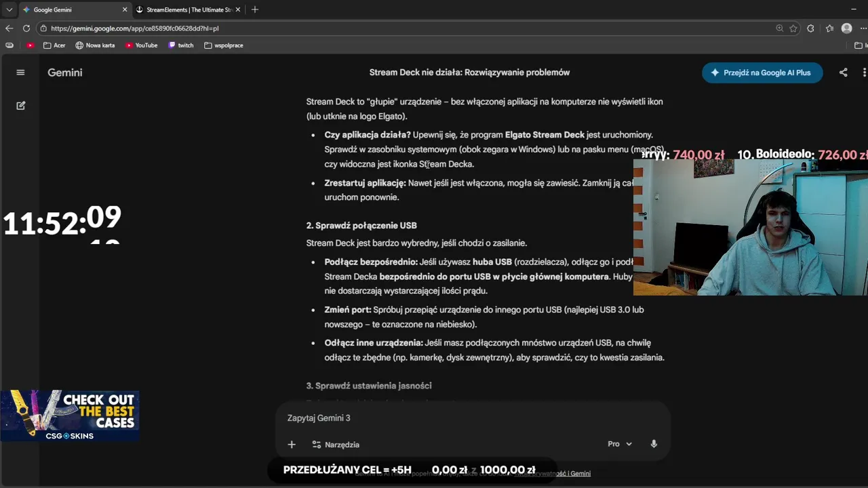
Task: Open the Acer bookmarks folder
Action: pos(54,45)
